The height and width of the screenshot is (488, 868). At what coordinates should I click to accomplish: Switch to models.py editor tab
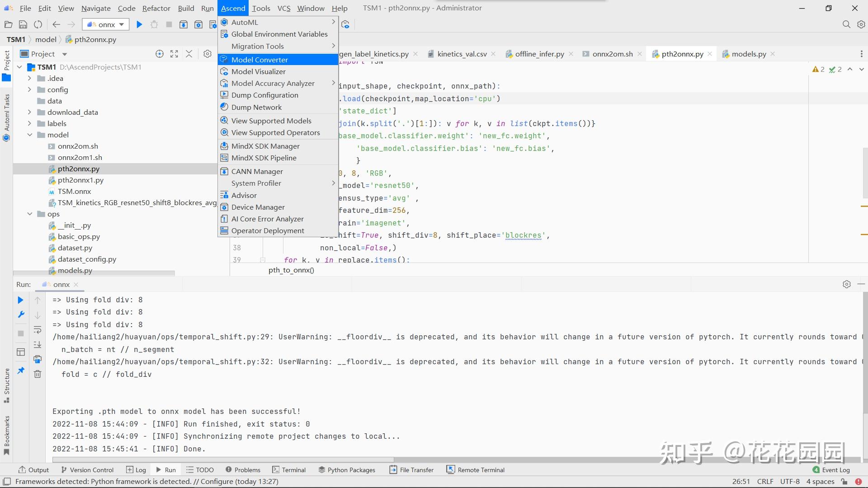tap(749, 54)
